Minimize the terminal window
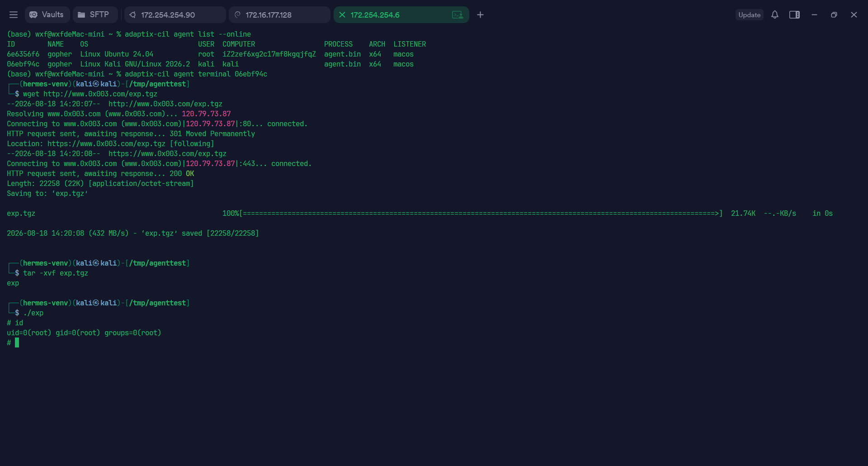This screenshot has width=868, height=466. 814,15
